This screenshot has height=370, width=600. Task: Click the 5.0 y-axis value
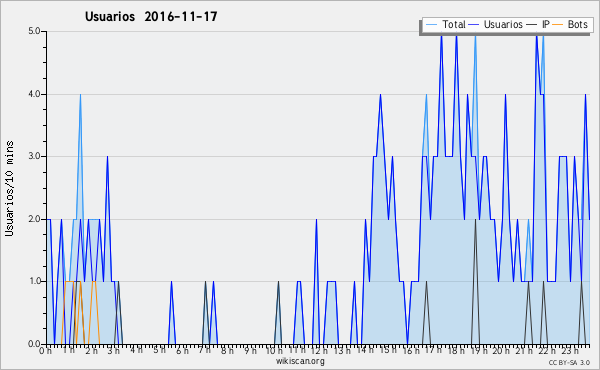click(x=34, y=31)
